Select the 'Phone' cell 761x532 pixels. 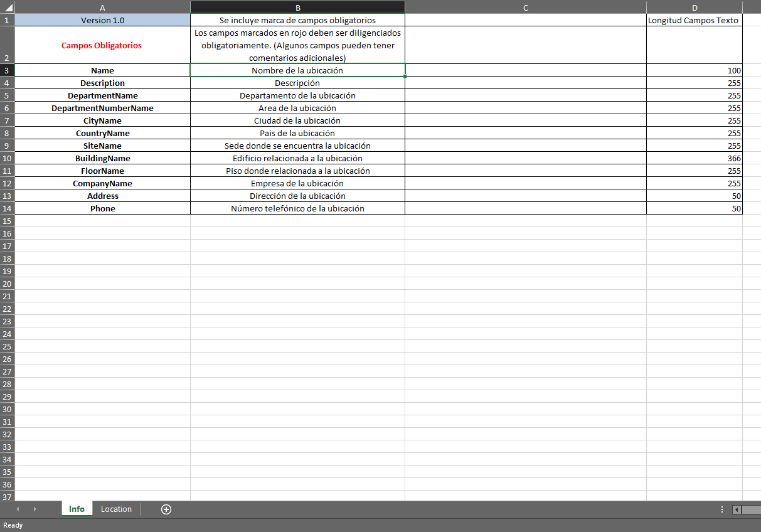point(102,208)
